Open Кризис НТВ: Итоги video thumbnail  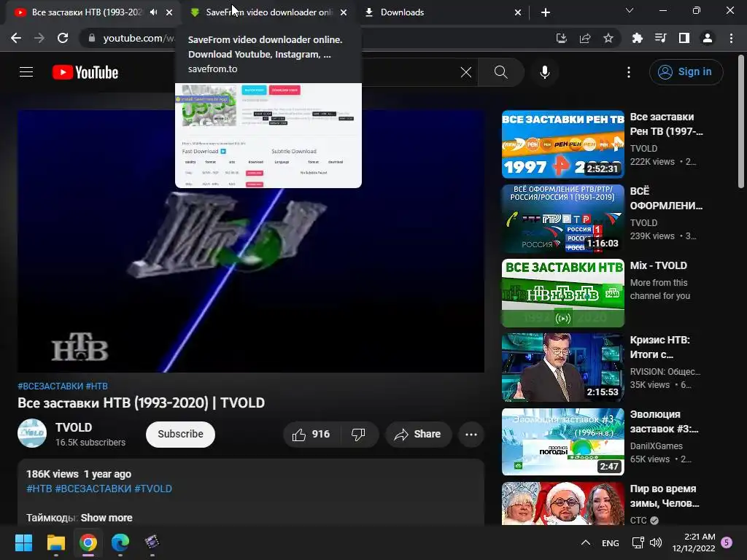562,367
